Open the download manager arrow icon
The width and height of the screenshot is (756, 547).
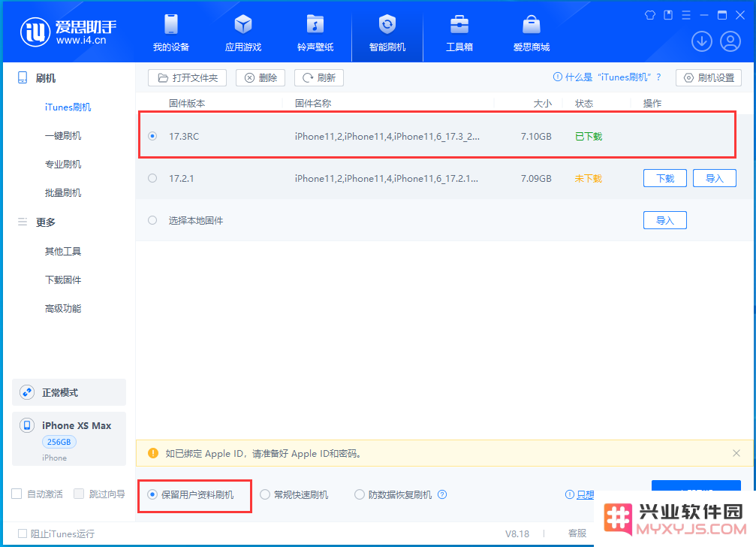pos(701,41)
